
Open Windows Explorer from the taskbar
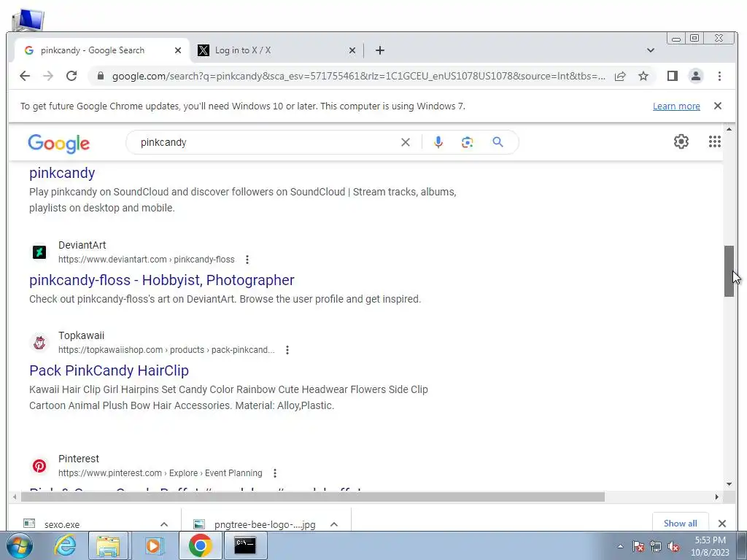click(x=108, y=545)
